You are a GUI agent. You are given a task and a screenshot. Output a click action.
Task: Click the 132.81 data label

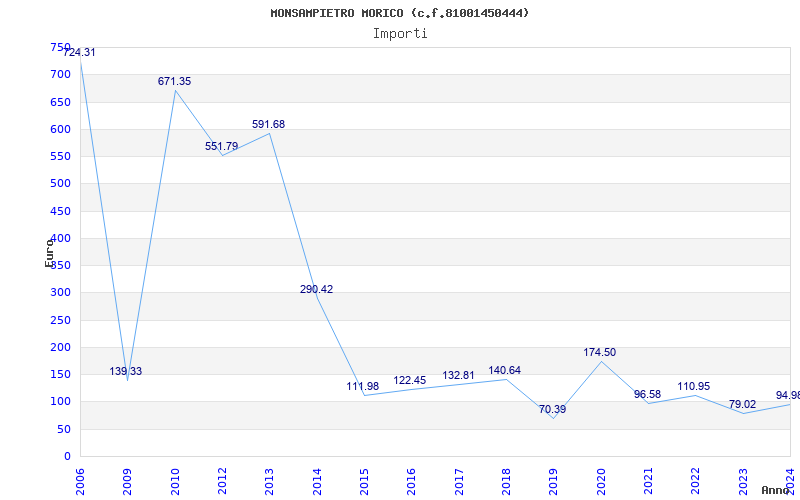click(458, 376)
